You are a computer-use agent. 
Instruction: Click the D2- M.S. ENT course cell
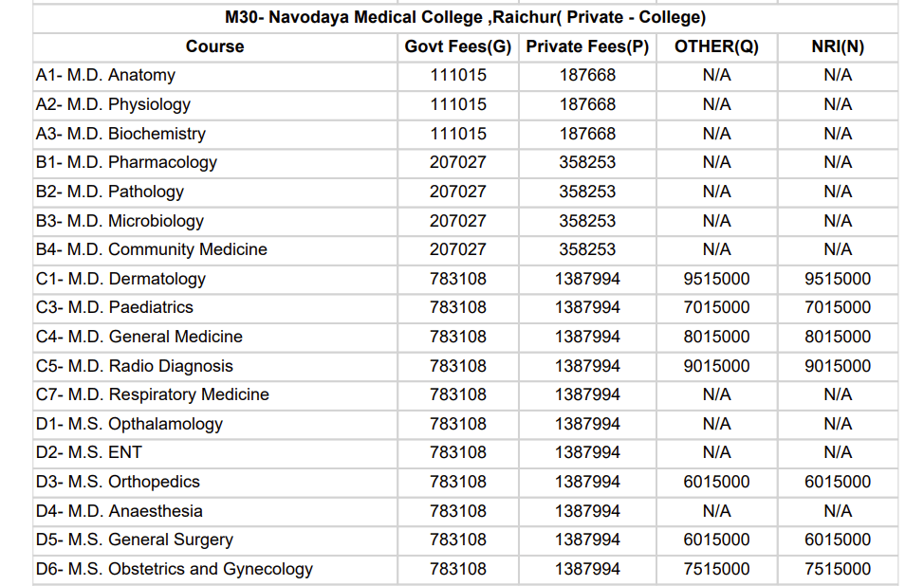pos(89,452)
